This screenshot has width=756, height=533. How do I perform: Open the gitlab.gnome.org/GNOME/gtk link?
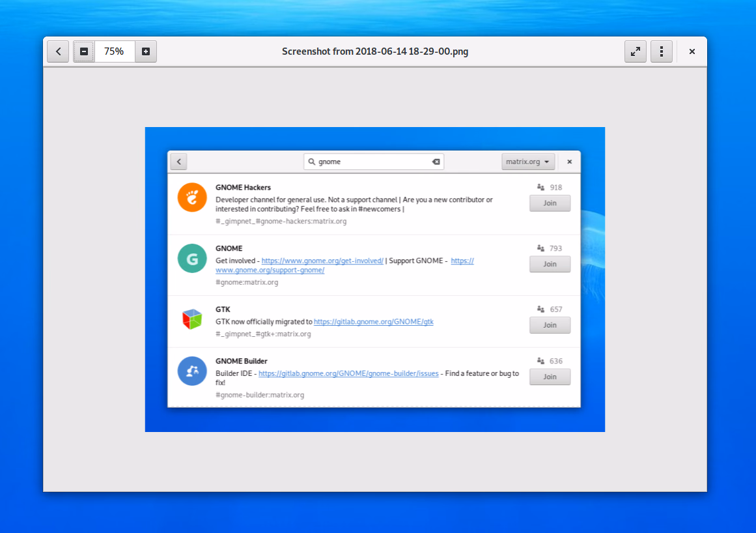374,322
